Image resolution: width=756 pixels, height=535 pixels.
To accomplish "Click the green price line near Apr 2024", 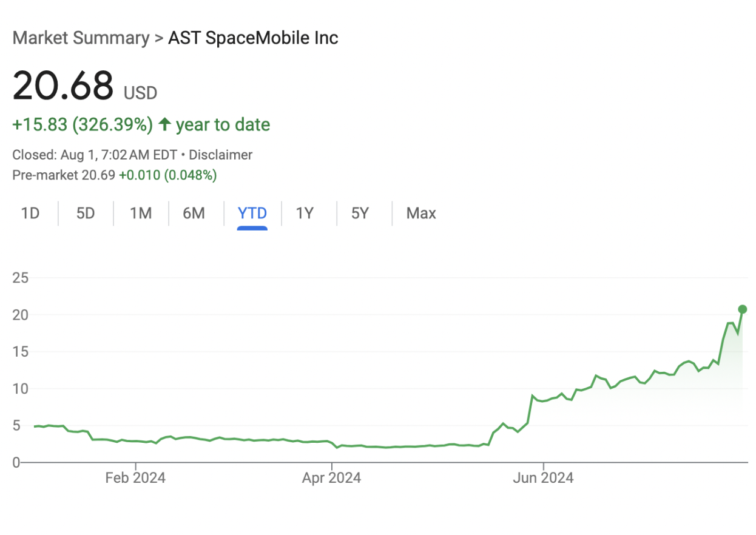I will [x=331, y=445].
